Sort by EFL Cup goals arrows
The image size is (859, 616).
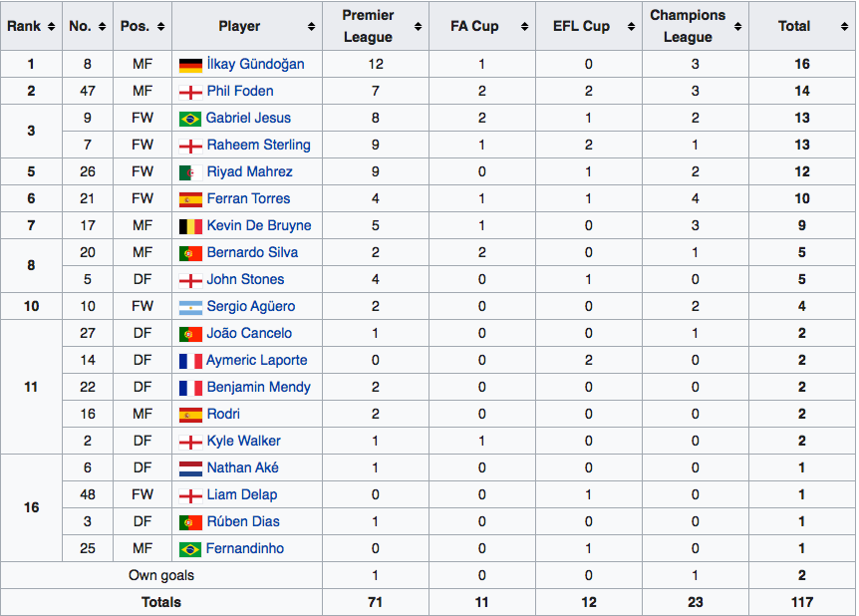click(631, 26)
